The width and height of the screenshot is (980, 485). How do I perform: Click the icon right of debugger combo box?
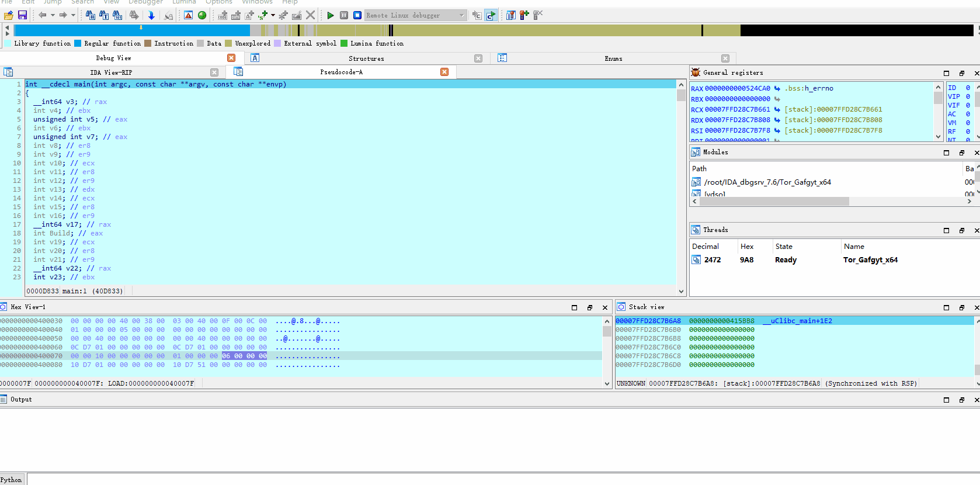[x=477, y=15]
